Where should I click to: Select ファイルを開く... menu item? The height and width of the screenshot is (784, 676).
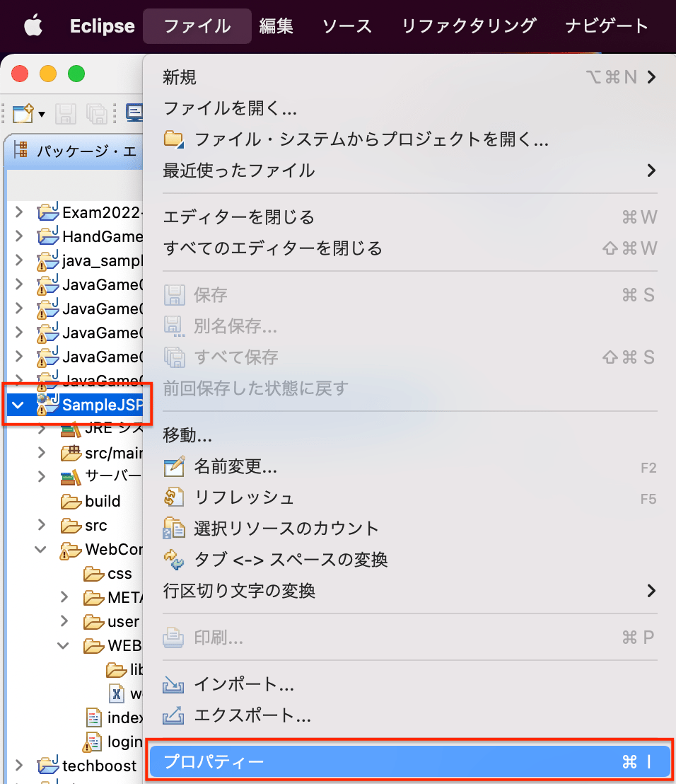tap(409, 108)
